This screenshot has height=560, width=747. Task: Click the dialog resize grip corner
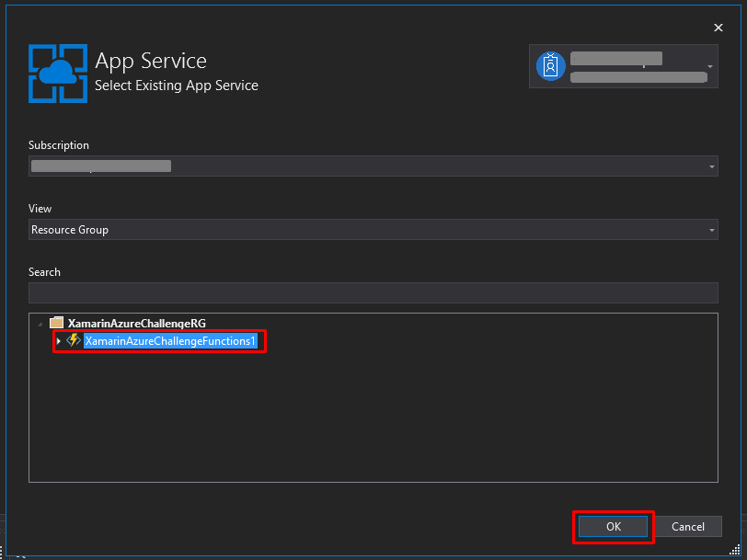(735, 550)
